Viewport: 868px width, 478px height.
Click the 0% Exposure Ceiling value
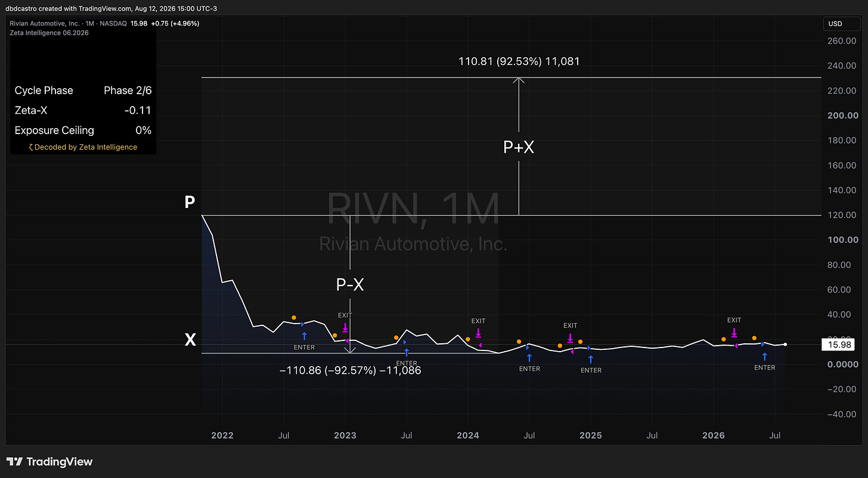144,130
